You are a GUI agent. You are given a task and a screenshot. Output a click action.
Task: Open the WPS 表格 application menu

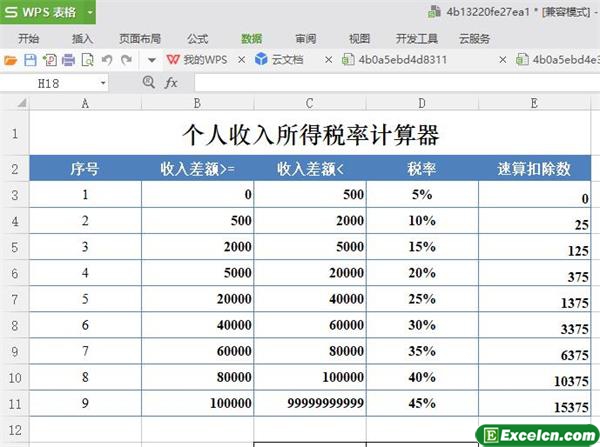tap(48, 12)
